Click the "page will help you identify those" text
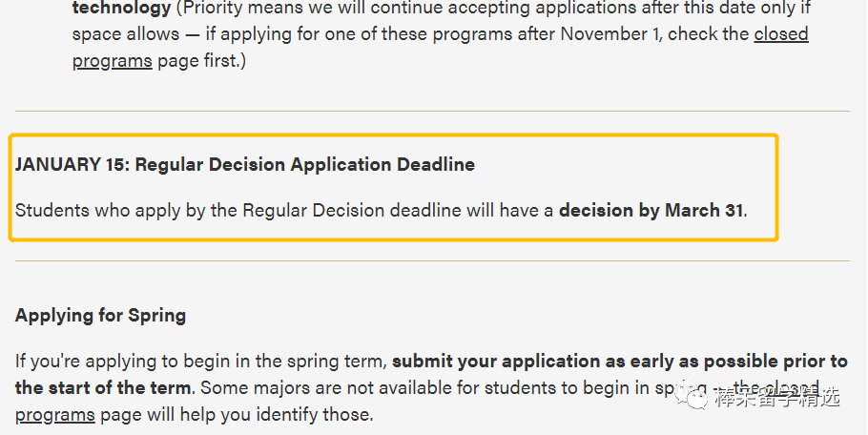Viewport: 868px width, 435px height. [x=237, y=415]
